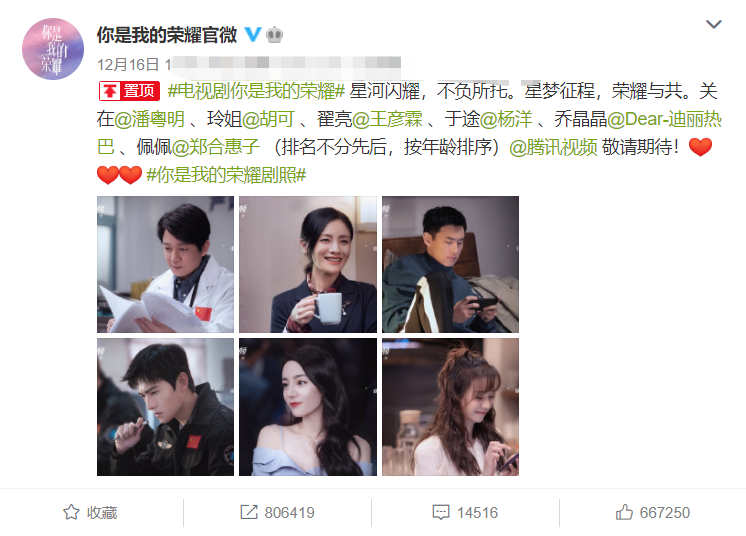This screenshot has height=536, width=746.
Task: Open hashtag #你是我的荣耀剧照#
Action: [226, 175]
